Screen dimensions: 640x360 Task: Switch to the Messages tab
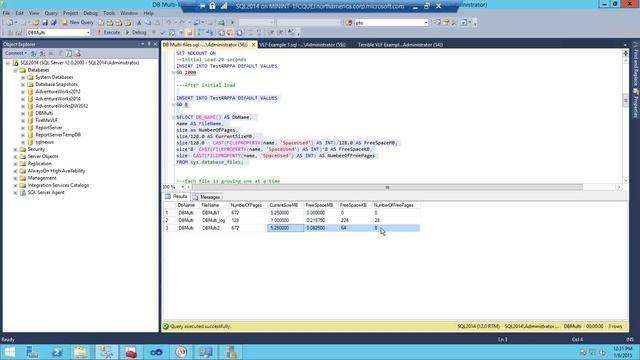pyautogui.click(x=207, y=197)
